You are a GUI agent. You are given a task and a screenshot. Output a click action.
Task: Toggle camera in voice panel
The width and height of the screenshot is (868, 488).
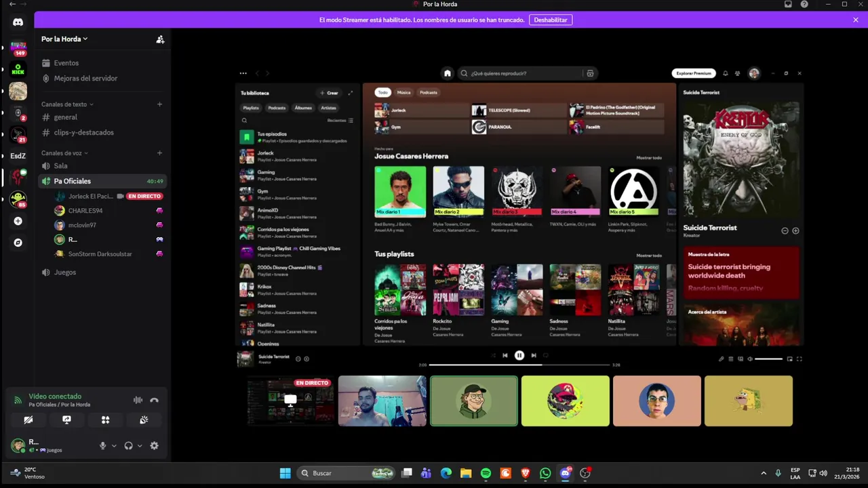tap(28, 420)
